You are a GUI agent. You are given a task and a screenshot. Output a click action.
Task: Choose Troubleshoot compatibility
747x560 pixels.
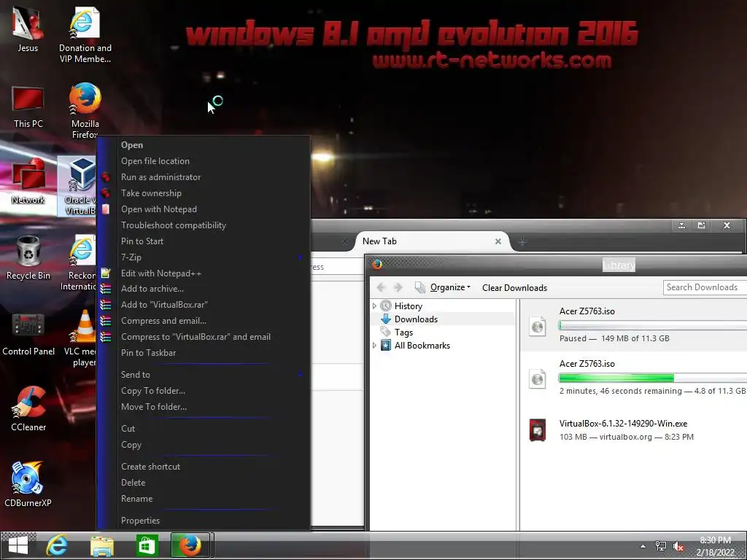click(x=203, y=225)
